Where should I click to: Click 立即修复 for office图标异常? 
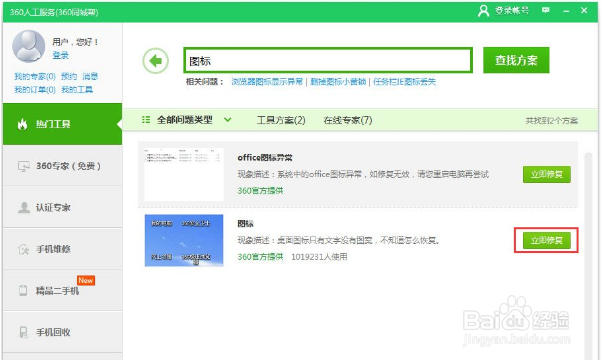click(x=547, y=174)
